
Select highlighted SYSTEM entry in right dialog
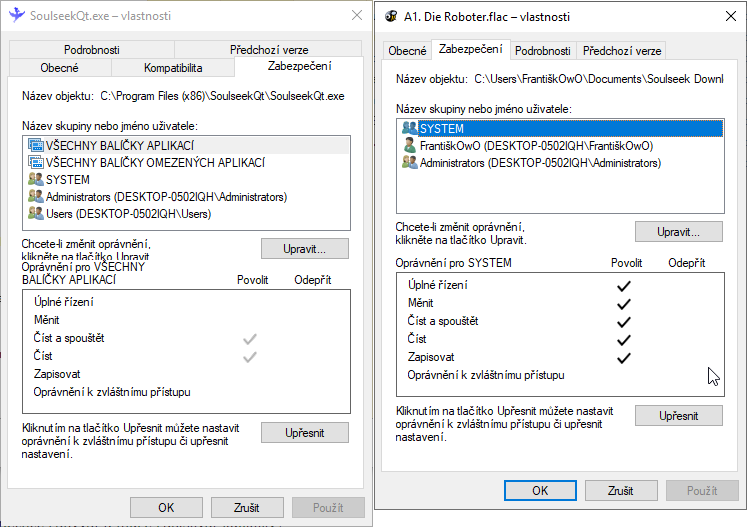click(441, 128)
